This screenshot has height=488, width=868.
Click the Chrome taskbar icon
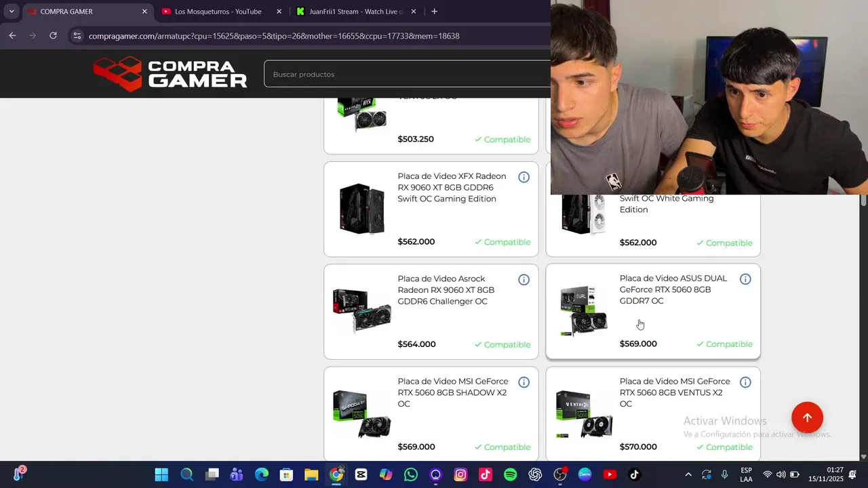[x=336, y=474]
